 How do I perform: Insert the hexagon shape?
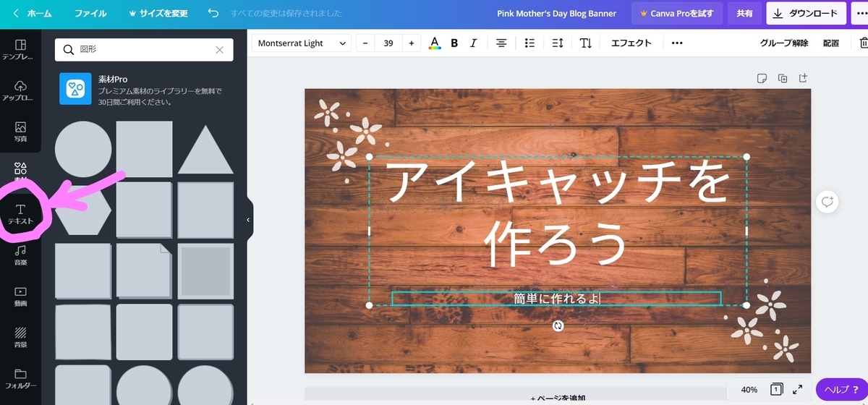tap(83, 209)
